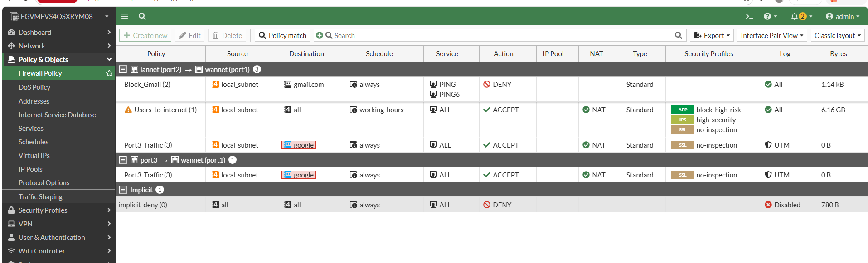Favorite Firewall Policy with the star icon

[109, 73]
